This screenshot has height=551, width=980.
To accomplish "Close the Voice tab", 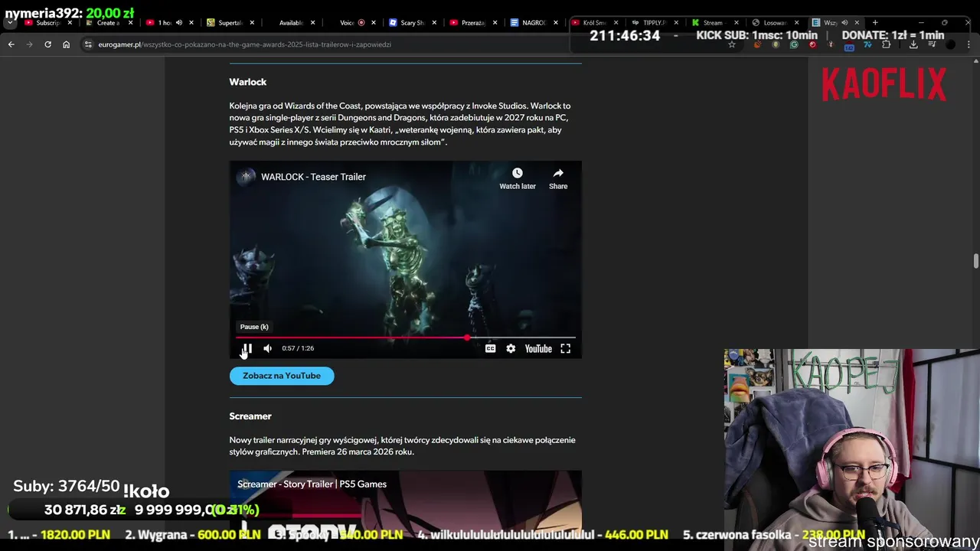I will point(373,23).
